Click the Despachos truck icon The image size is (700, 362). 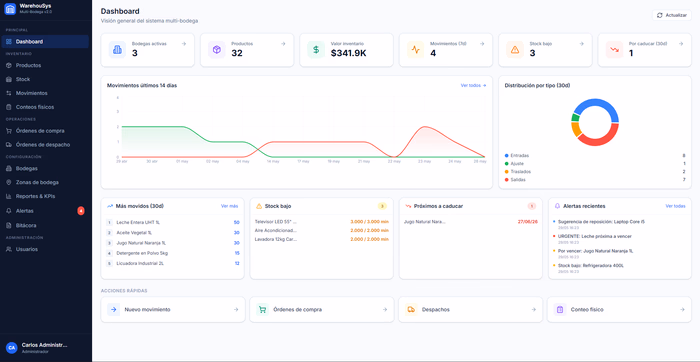pyautogui.click(x=411, y=309)
